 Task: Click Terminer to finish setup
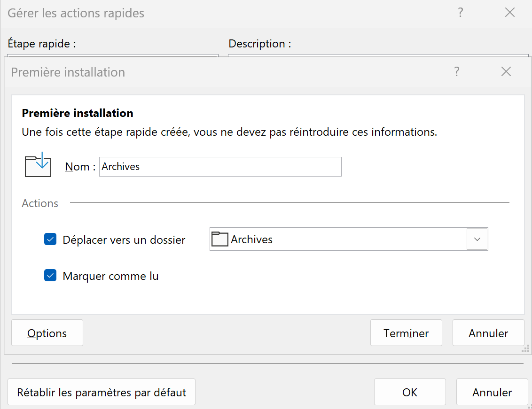point(406,332)
